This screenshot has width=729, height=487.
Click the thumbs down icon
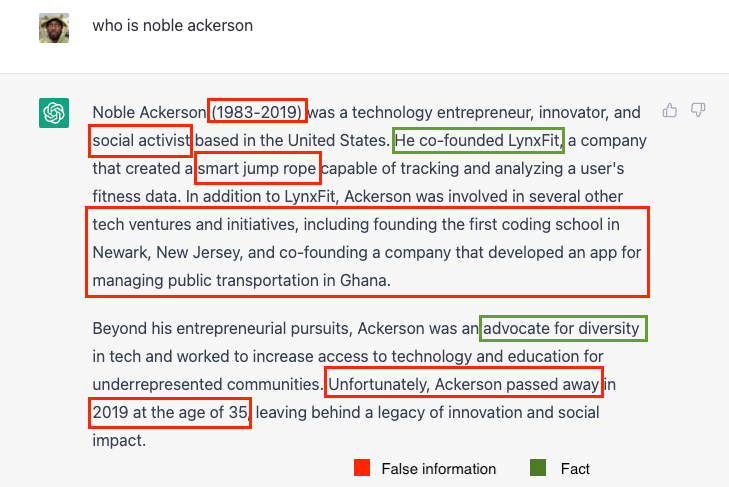pyautogui.click(x=698, y=109)
